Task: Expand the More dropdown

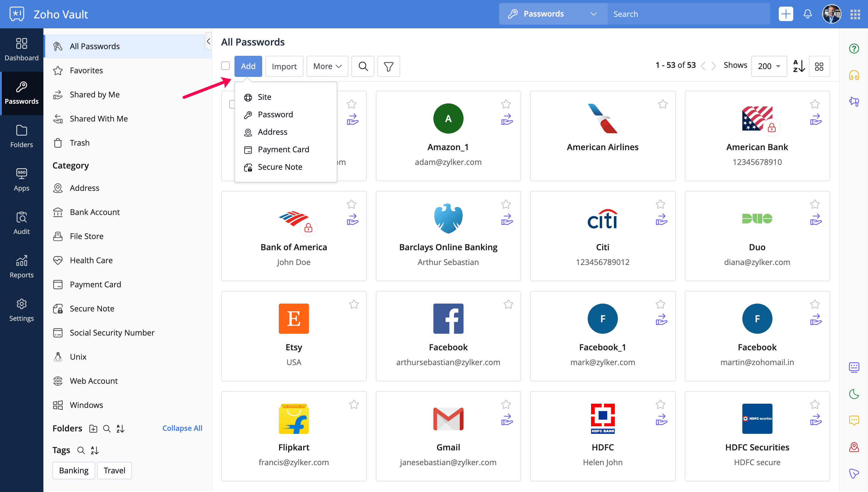Action: pyautogui.click(x=327, y=66)
